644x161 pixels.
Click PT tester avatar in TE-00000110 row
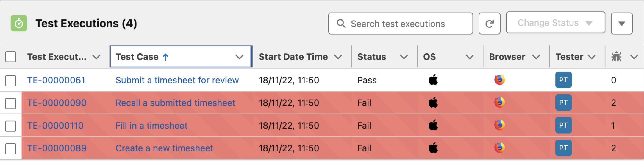point(563,125)
